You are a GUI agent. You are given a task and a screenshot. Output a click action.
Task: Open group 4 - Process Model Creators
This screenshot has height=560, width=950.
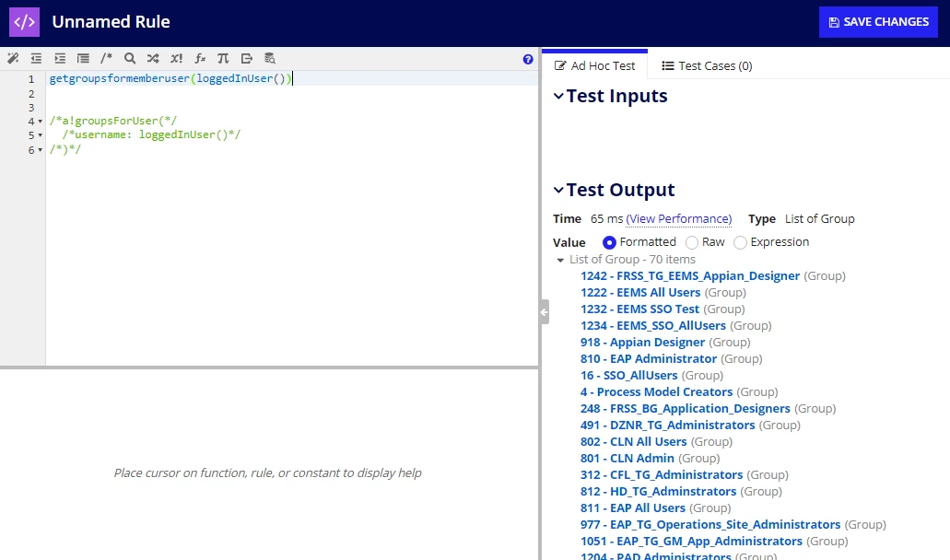point(656,391)
